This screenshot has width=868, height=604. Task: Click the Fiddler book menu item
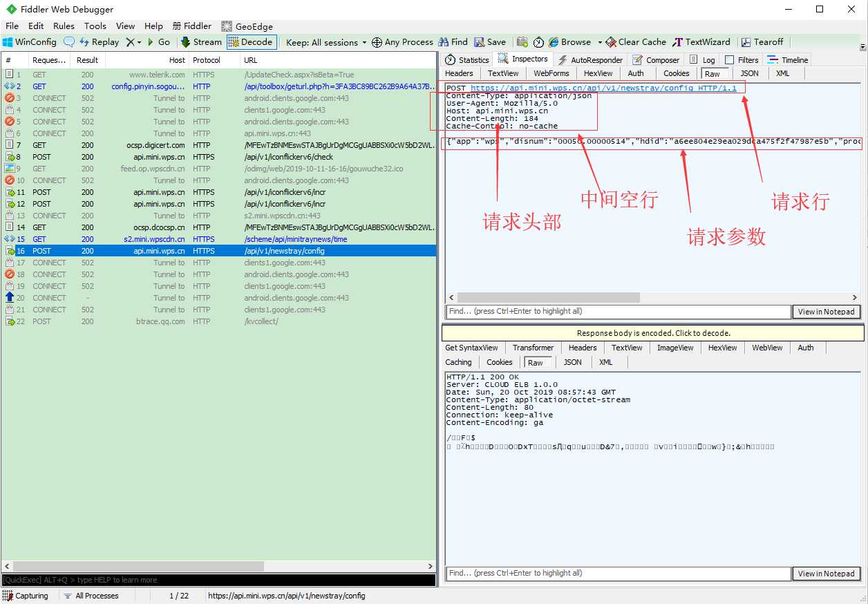[192, 26]
